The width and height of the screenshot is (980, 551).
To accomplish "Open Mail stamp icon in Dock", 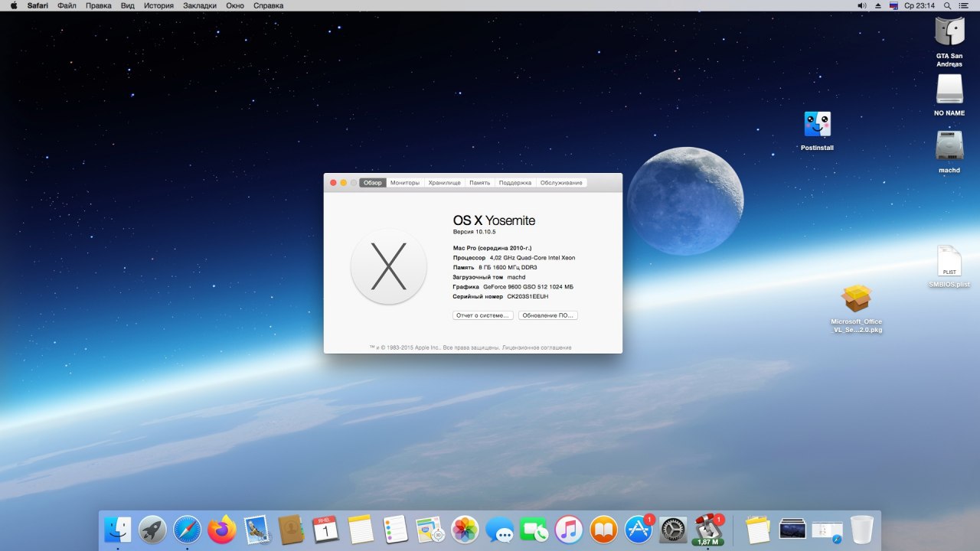I will [257, 529].
